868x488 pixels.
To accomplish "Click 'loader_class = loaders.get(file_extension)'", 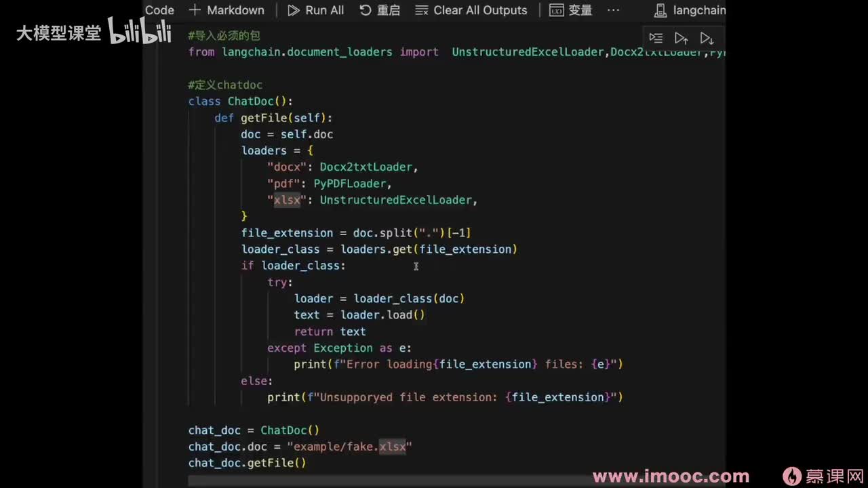I will pos(379,249).
